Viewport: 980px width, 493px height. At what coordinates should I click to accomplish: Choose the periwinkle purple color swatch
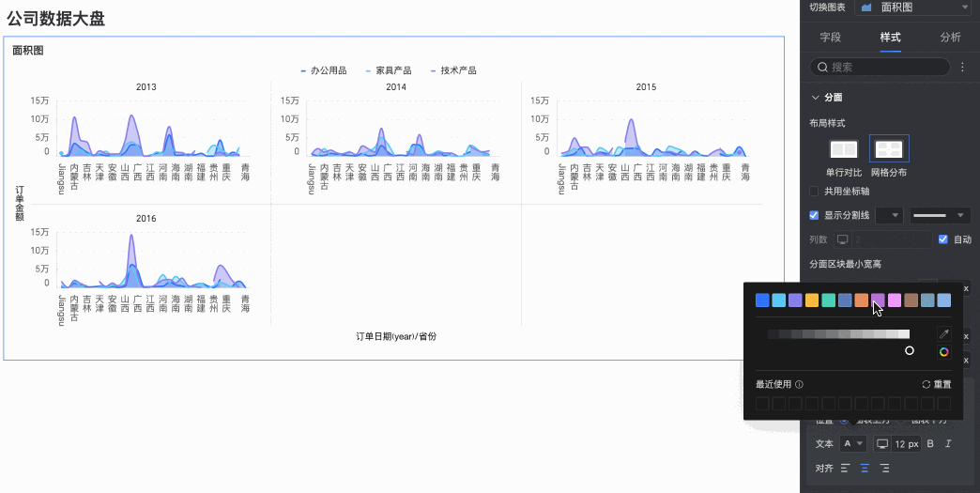[795, 300]
